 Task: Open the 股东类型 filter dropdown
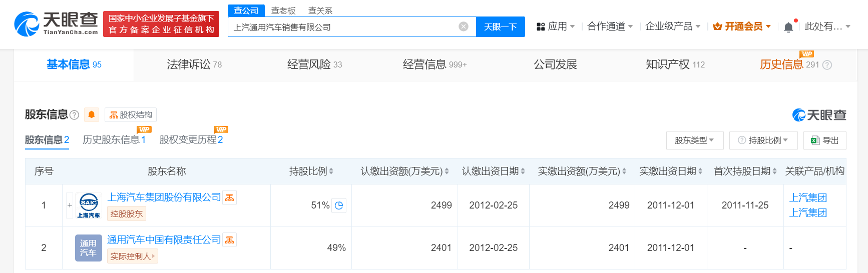pos(695,140)
